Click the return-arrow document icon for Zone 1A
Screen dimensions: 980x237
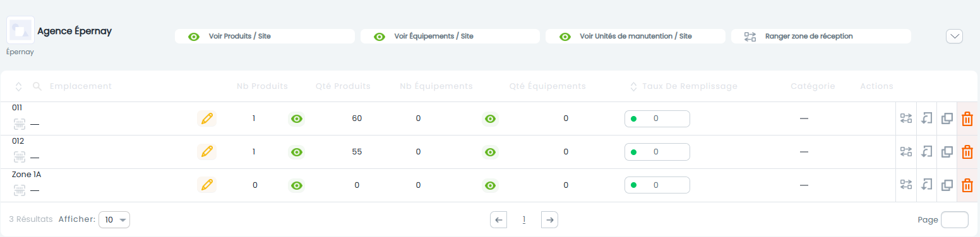pos(926,185)
